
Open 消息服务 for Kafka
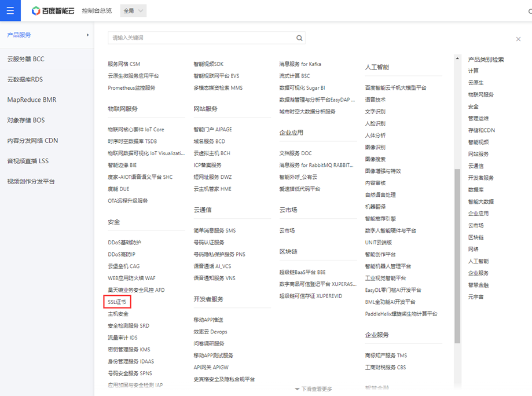tap(300, 64)
